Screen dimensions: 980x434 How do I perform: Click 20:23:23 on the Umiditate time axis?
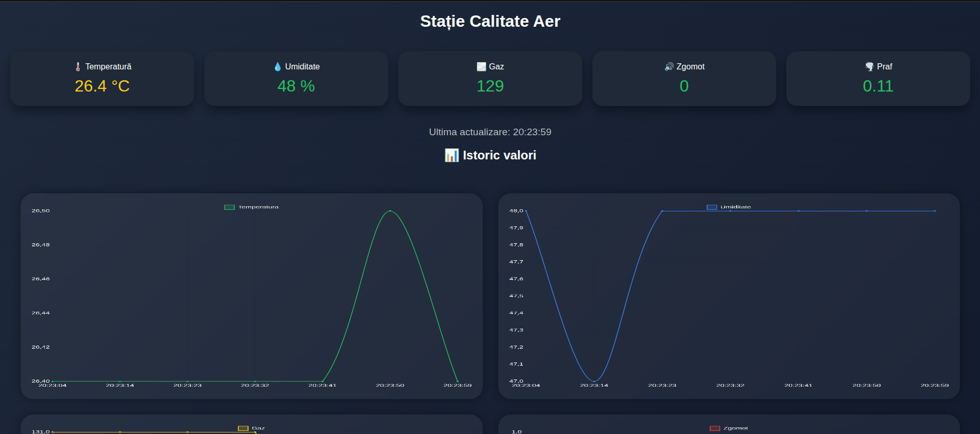[662, 385]
